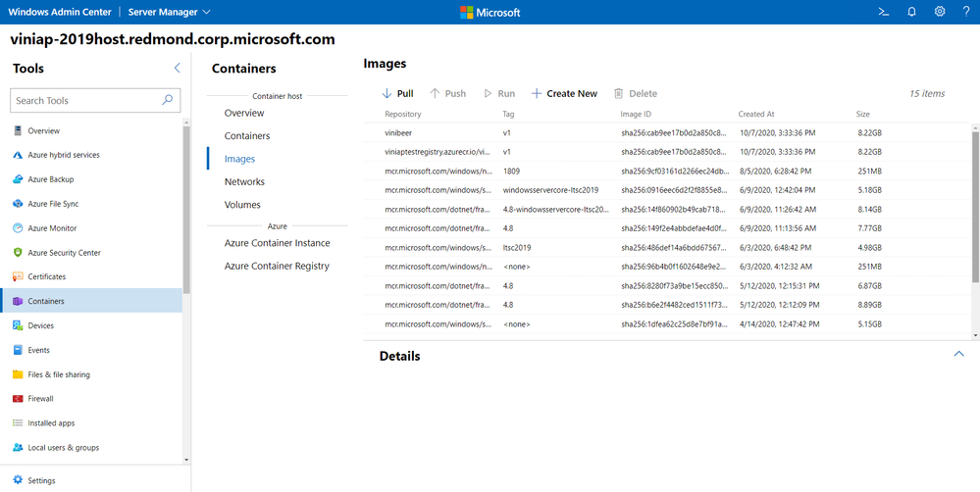Click the Events icon
980x492 pixels.
tap(18, 350)
